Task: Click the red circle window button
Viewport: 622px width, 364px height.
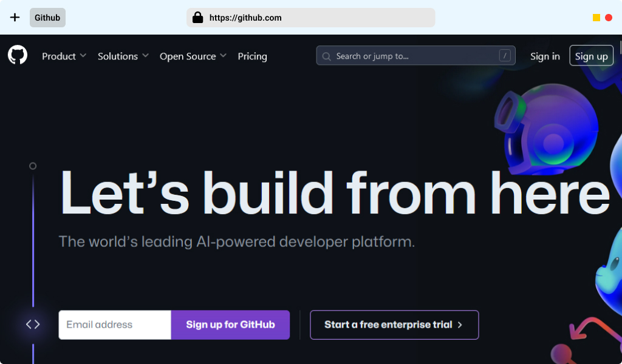Action: point(609,18)
